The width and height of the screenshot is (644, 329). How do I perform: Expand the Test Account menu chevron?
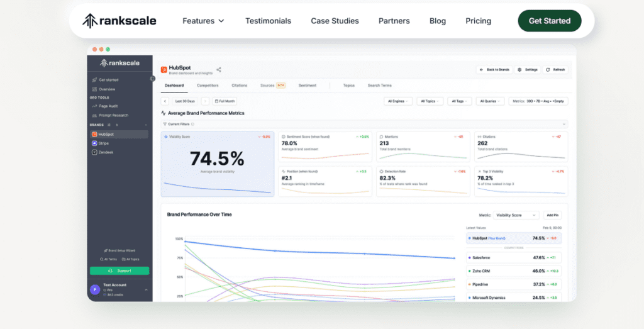click(x=146, y=289)
